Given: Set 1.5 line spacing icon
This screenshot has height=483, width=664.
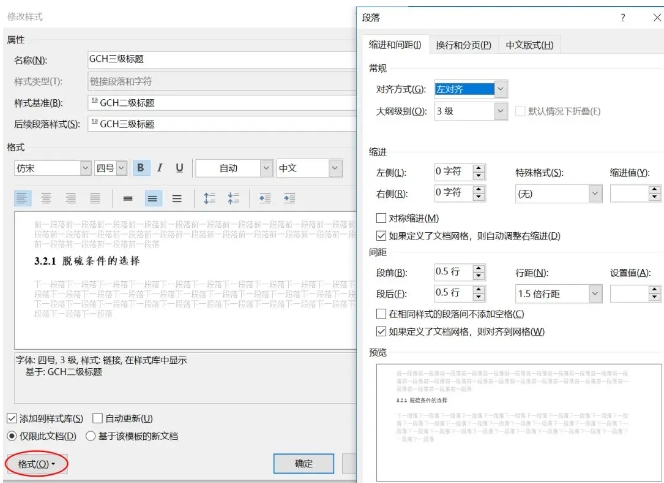Looking at the screenshot, I should tap(153, 198).
